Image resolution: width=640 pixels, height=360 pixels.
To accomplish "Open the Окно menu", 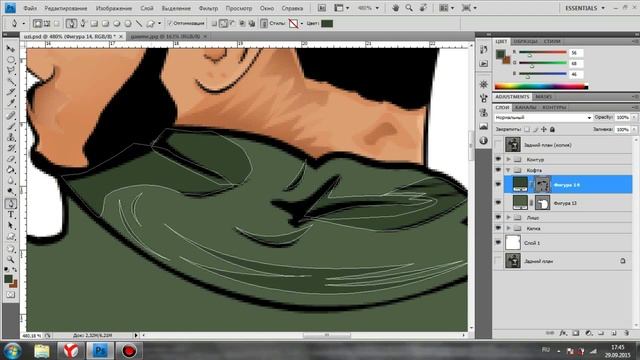I will (267, 8).
